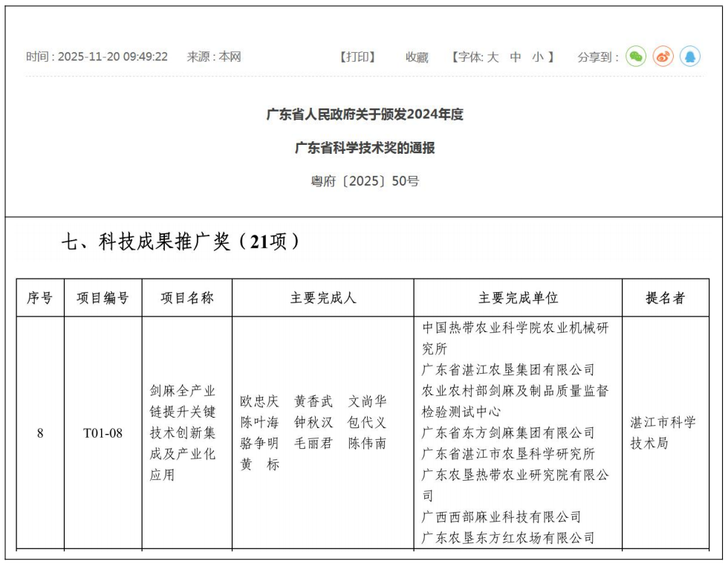Select the 序号 column header
728x564 pixels.
[x=40, y=298]
